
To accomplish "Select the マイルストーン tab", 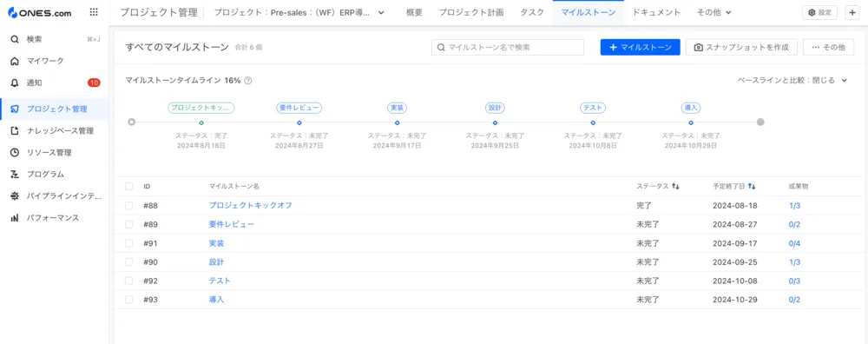I will point(588,12).
